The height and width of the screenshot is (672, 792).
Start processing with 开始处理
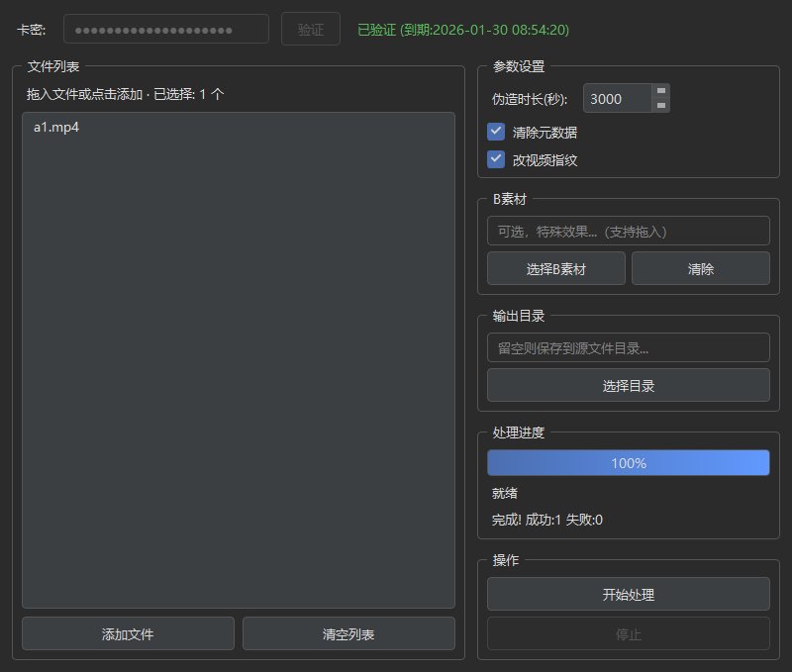[x=628, y=595]
